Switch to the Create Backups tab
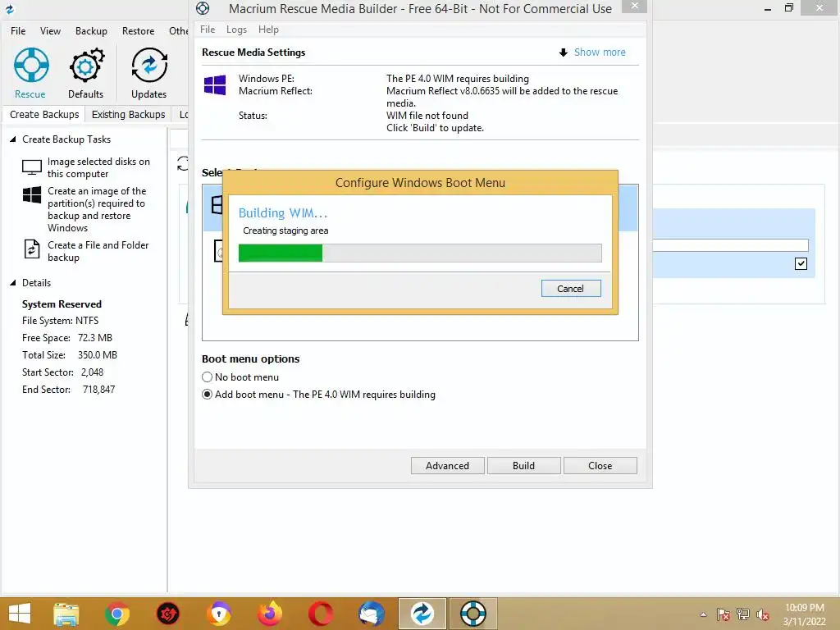Viewport: 840px width, 630px height. coord(44,115)
